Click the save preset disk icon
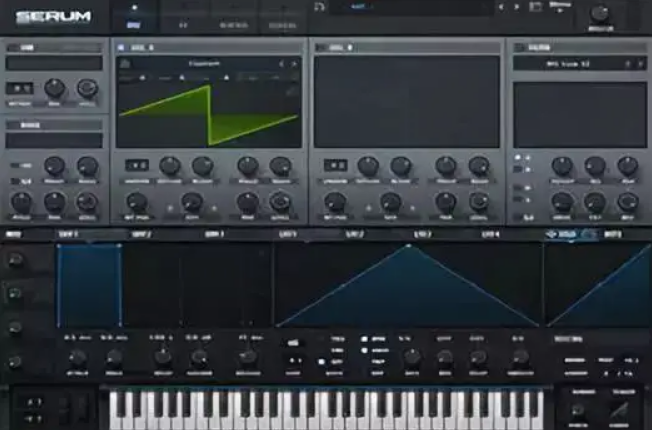Screen dimensions: 652x430 pos(535,7)
